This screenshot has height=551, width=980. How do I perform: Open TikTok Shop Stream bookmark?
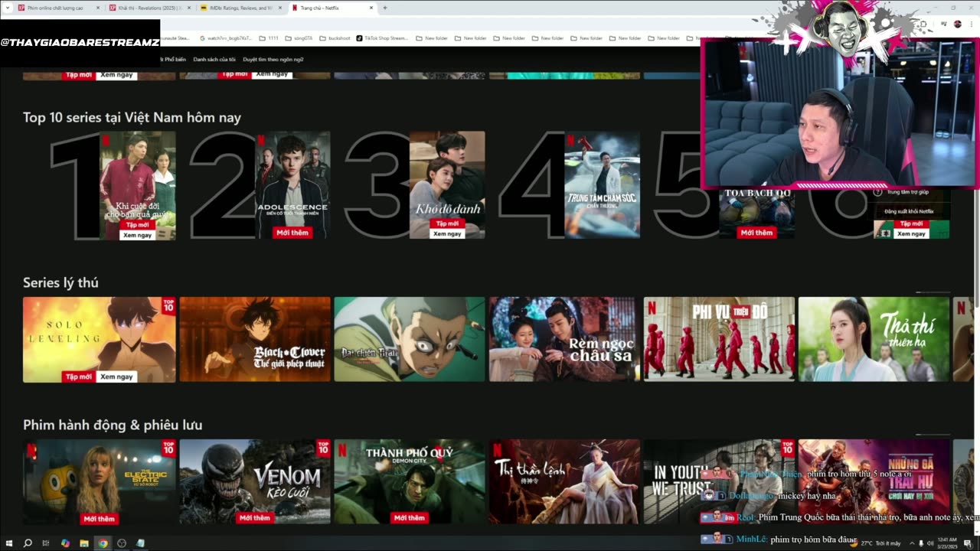pyautogui.click(x=382, y=37)
